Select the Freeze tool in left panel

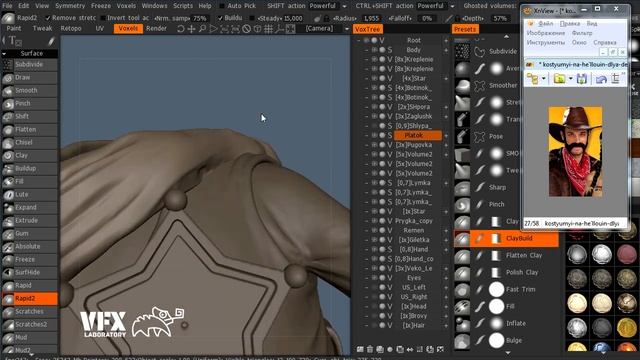point(29,260)
